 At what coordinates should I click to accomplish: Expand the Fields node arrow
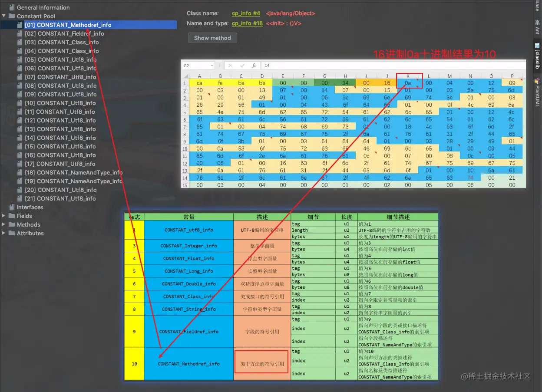click(4, 216)
